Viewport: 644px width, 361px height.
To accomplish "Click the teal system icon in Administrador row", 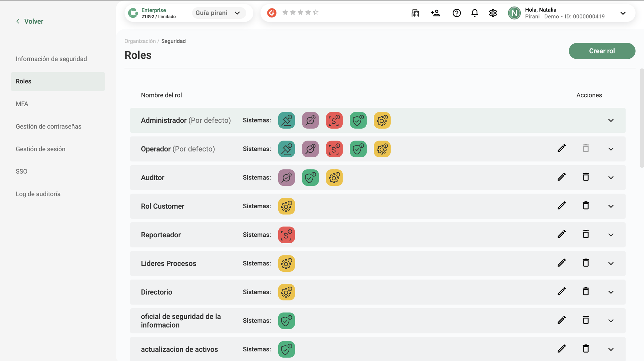I will (x=286, y=120).
